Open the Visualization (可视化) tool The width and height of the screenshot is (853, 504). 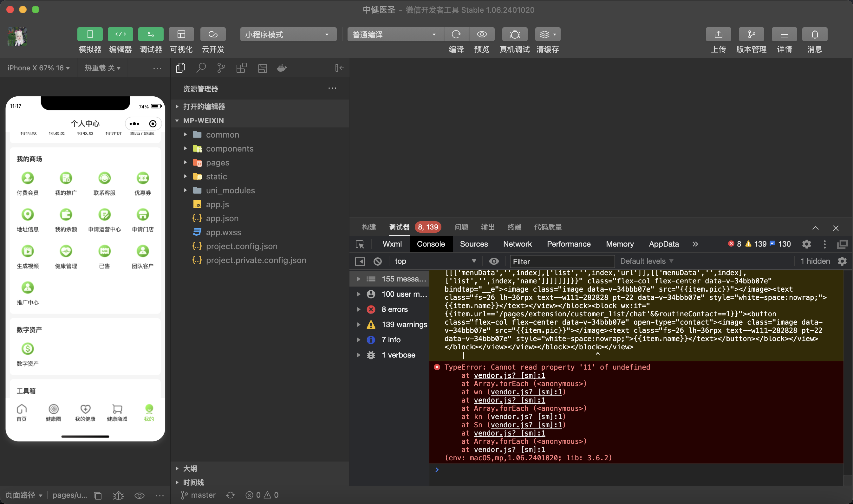point(181,34)
